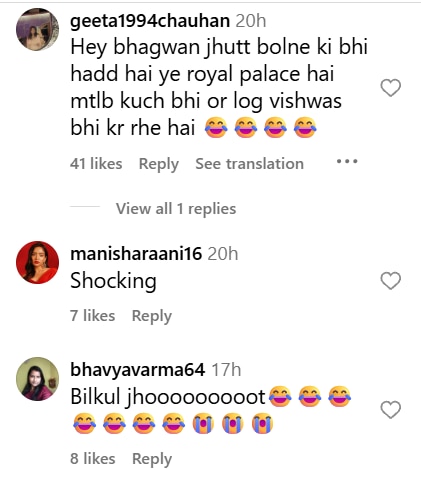Viewport: 421px width, 487px height.
Task: Click See translation on geeta1994chauhan's comment
Action: coord(249,164)
